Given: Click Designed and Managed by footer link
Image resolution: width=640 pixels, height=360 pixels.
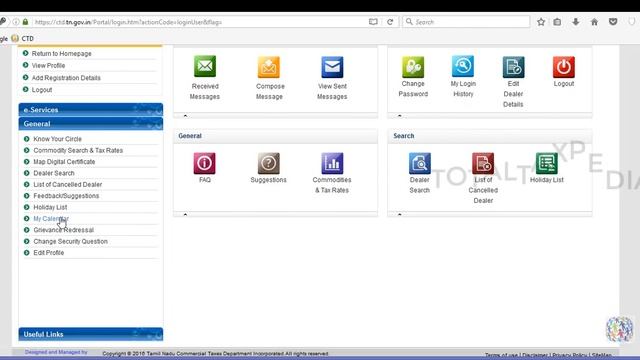Looking at the screenshot, I should click(56, 352).
